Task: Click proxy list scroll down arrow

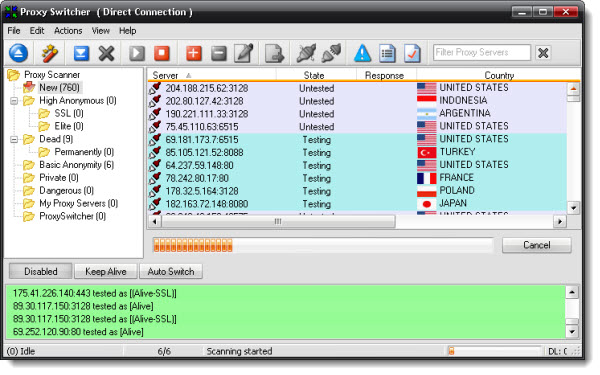Action: 573,208
